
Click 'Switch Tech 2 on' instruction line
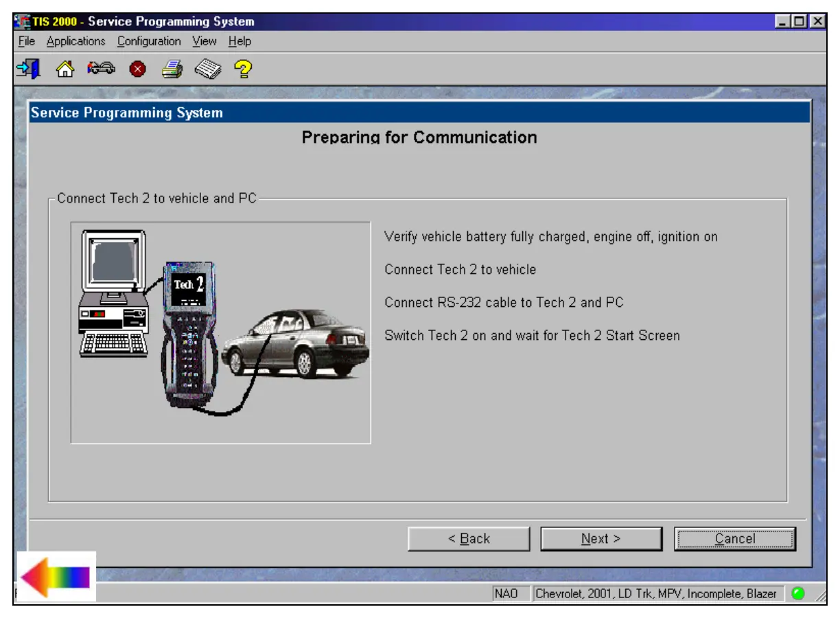click(x=532, y=336)
